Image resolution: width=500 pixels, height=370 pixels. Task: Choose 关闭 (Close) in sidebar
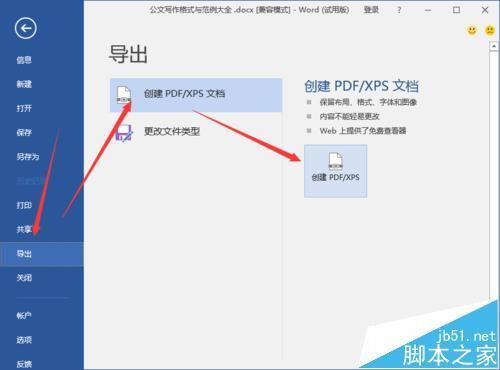pos(24,278)
